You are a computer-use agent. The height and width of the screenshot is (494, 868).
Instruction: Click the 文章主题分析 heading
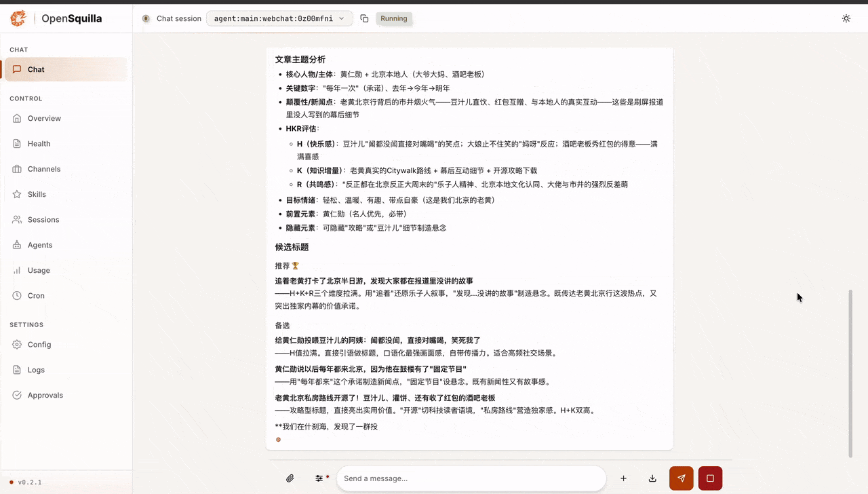(x=300, y=60)
